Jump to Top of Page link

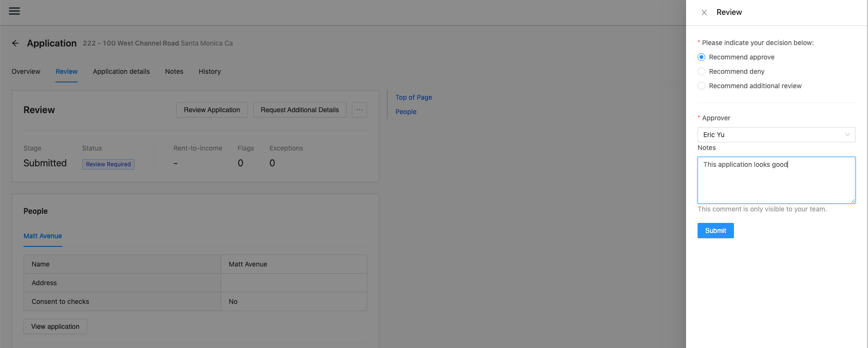click(x=414, y=97)
